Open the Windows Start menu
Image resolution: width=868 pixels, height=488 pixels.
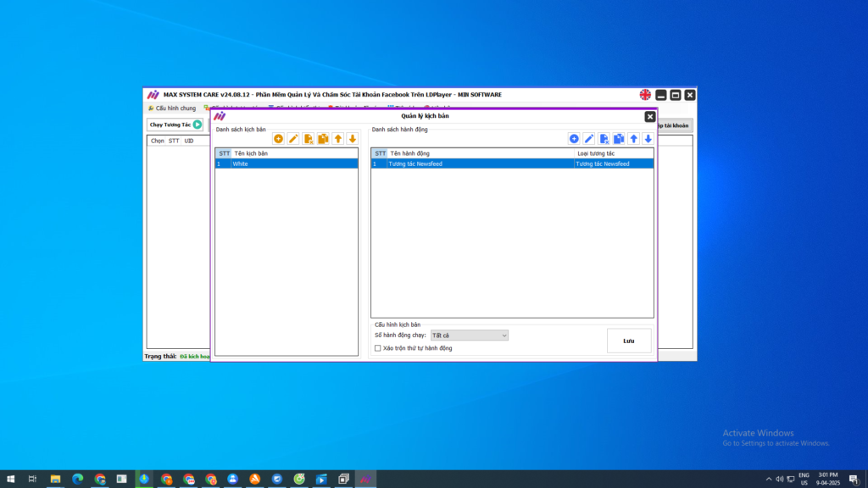(x=11, y=479)
